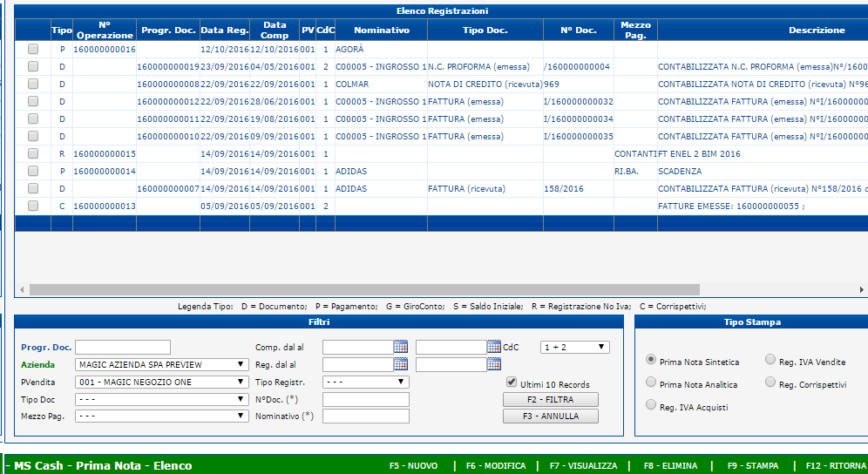The width and height of the screenshot is (868, 474).
Task: Sort by Nominativo column header
Action: [382, 30]
